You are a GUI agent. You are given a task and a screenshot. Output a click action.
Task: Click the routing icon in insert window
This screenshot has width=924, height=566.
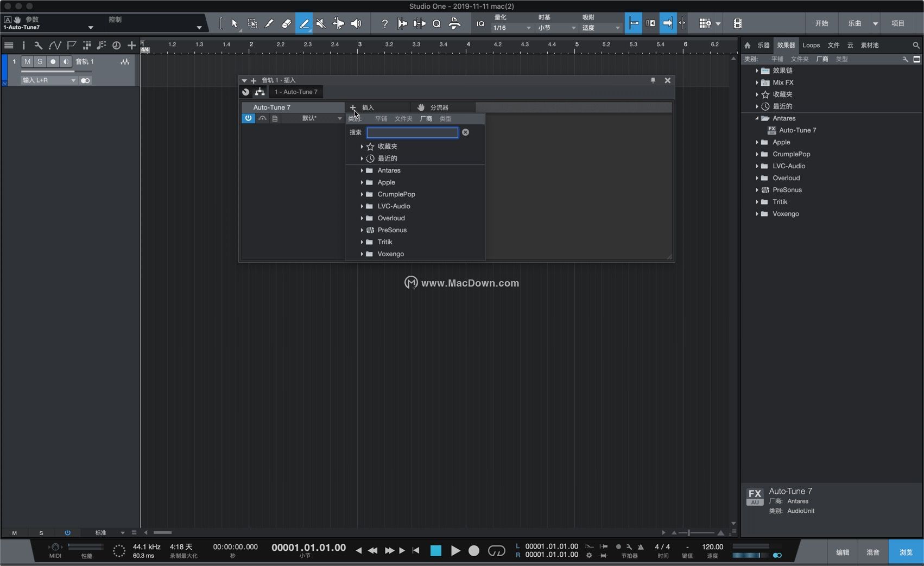(260, 92)
